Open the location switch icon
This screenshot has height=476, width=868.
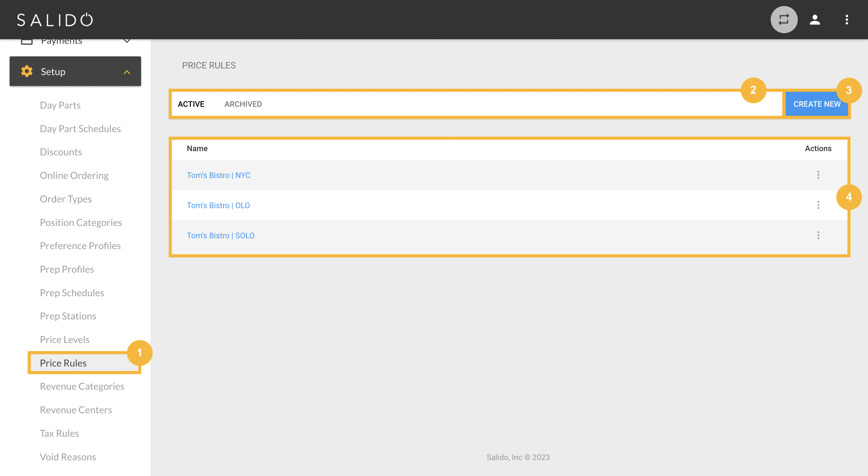[784, 20]
